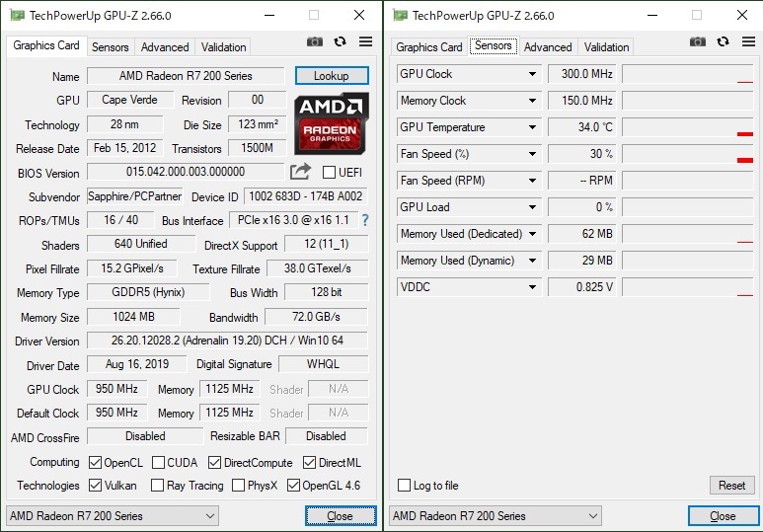
Task: Click the BIOS Version field
Action: (x=186, y=172)
